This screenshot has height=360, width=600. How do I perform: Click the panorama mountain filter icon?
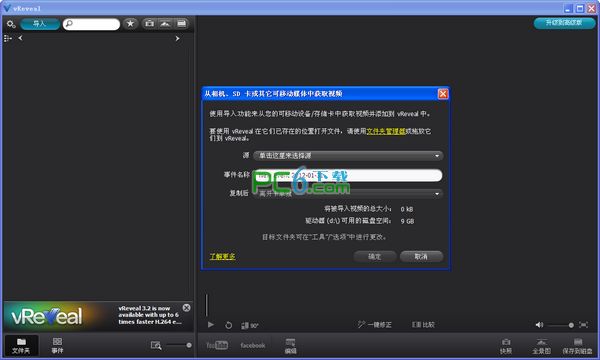click(x=165, y=24)
